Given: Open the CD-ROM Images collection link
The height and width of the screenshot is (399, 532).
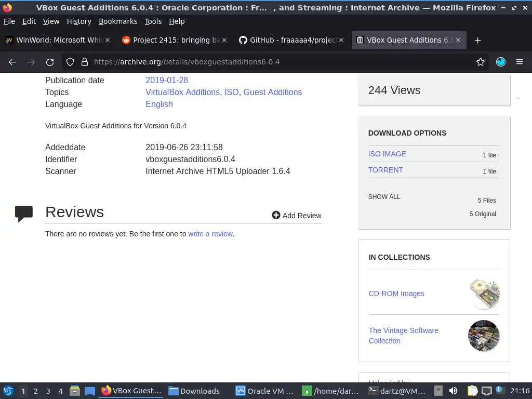Looking at the screenshot, I should (x=396, y=294).
